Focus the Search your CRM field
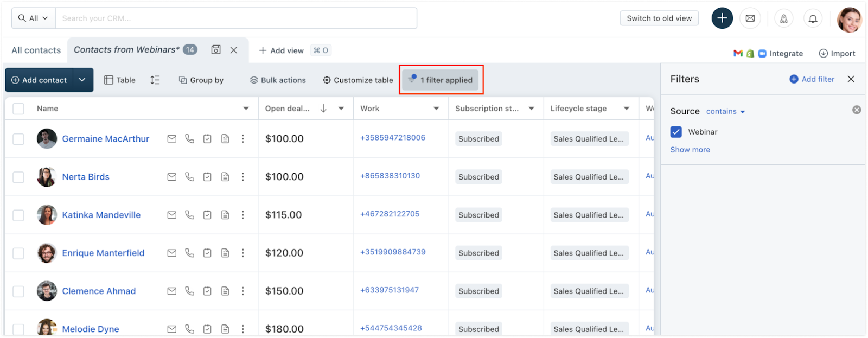 (236, 18)
